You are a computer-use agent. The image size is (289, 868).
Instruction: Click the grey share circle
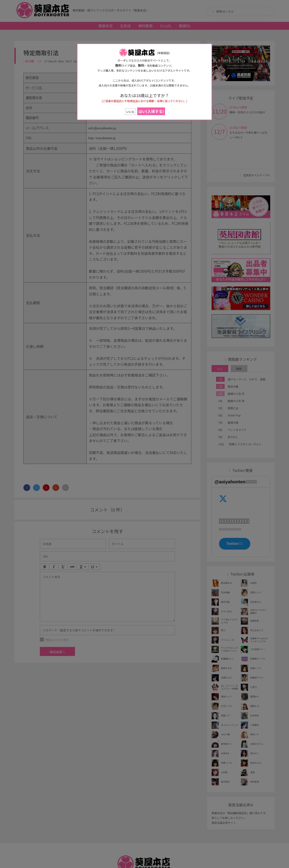tap(65, 487)
